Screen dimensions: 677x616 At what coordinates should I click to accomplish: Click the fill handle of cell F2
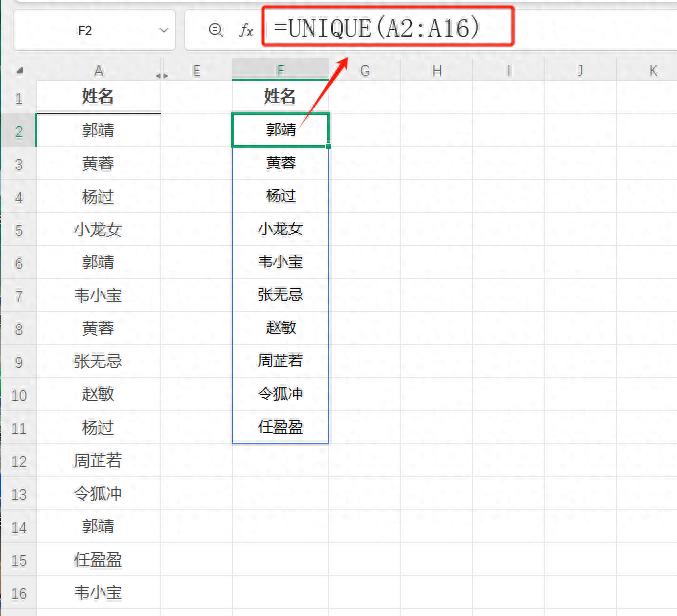pos(329,147)
